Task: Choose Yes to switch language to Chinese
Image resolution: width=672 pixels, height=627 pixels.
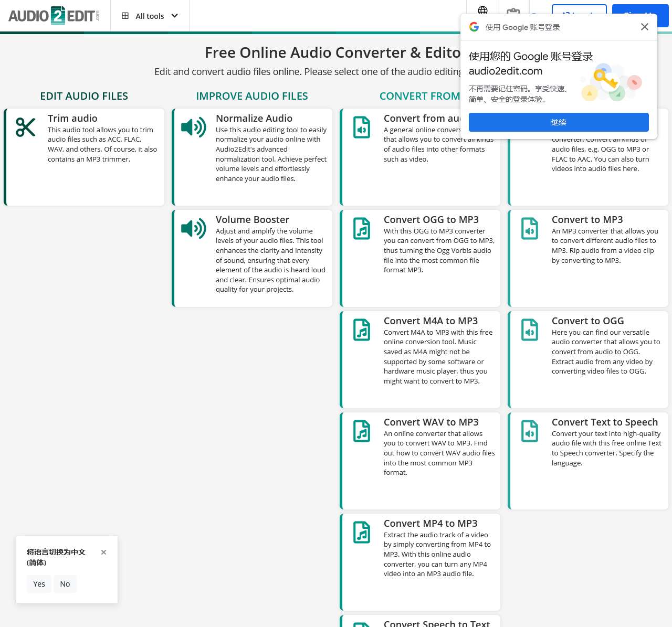Action: (39, 584)
